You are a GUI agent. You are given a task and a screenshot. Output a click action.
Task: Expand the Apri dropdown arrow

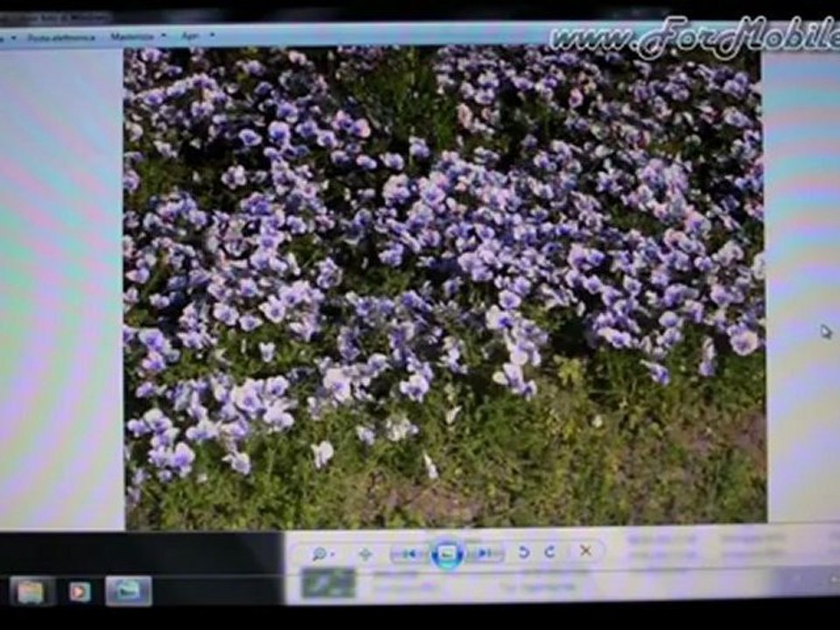tap(212, 35)
